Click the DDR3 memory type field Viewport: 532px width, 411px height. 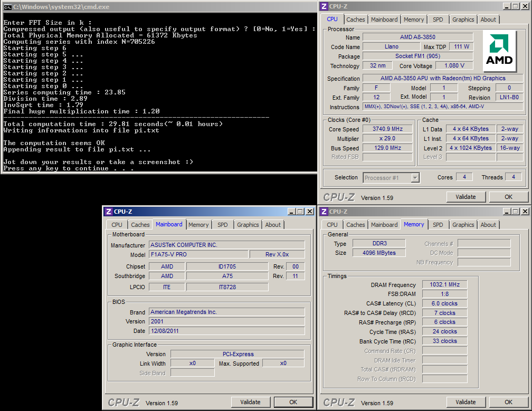pyautogui.click(x=379, y=243)
